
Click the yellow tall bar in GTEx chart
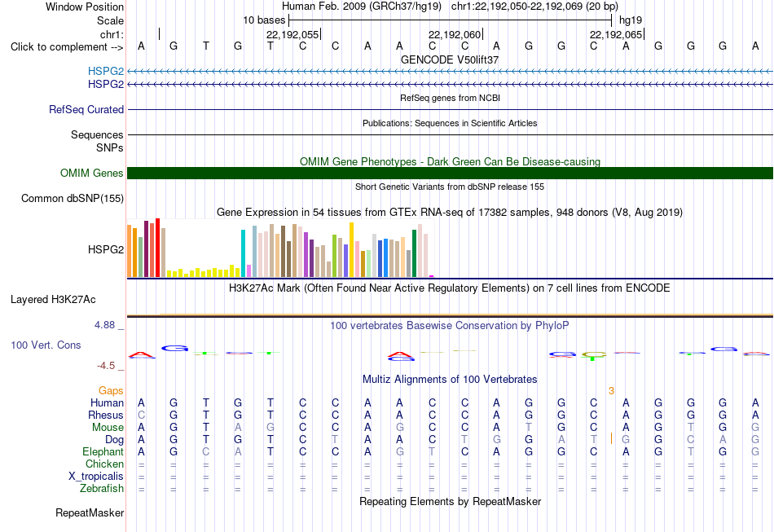click(x=351, y=250)
